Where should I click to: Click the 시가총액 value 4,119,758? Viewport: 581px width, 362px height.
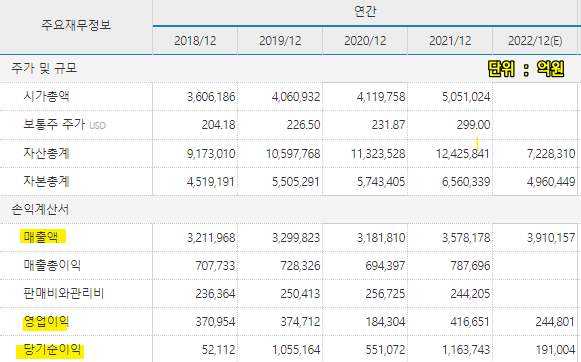[381, 97]
